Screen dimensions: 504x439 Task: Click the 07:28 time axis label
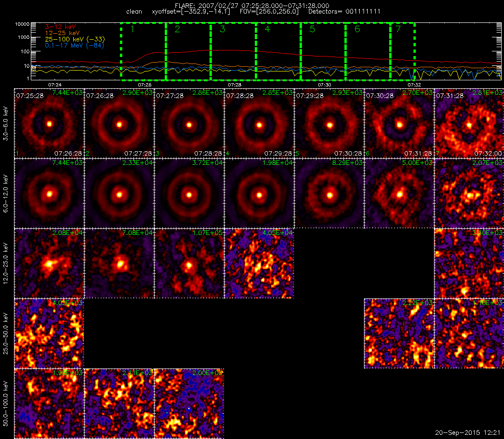234,85
